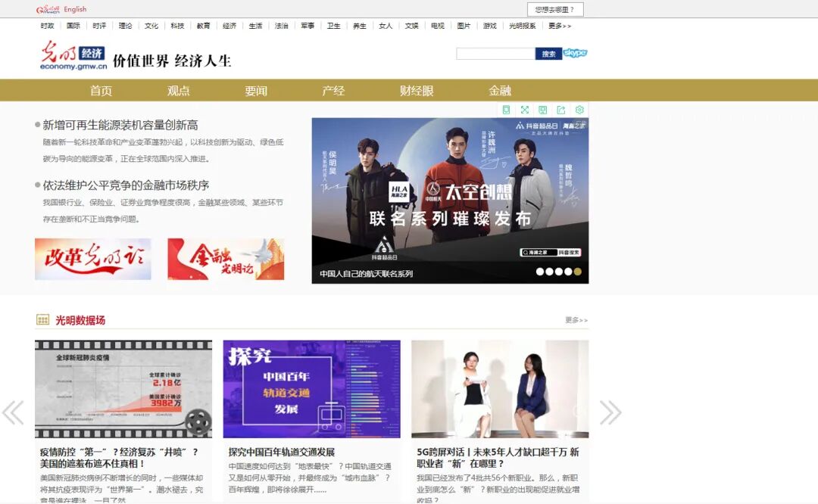Select the second carousel dot in the banner
Viewport: 818px width, 504px height.
click(549, 272)
